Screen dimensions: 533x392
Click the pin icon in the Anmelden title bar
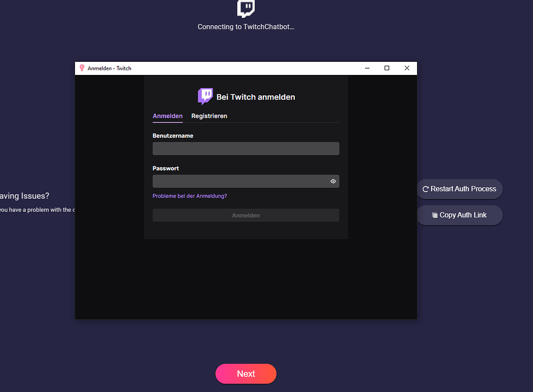(81, 68)
